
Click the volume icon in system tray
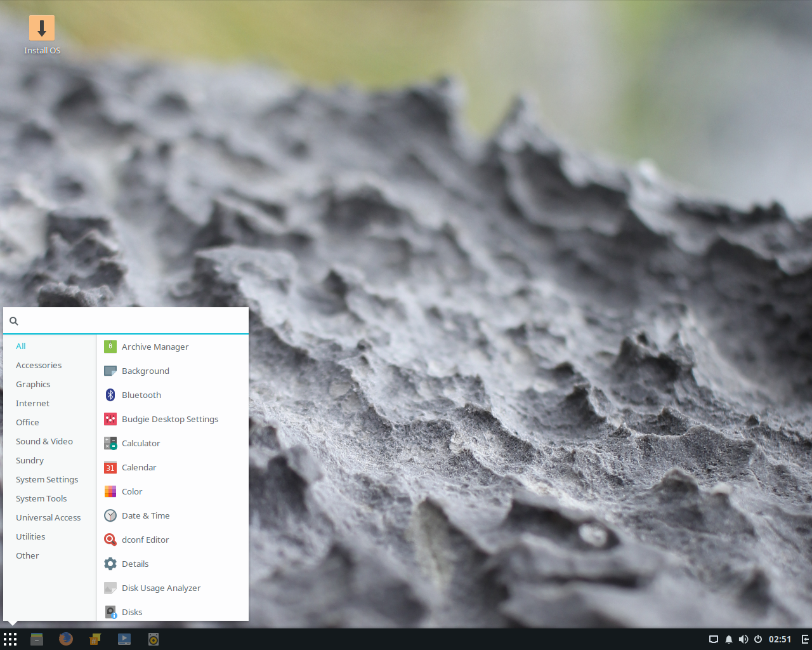pos(743,639)
